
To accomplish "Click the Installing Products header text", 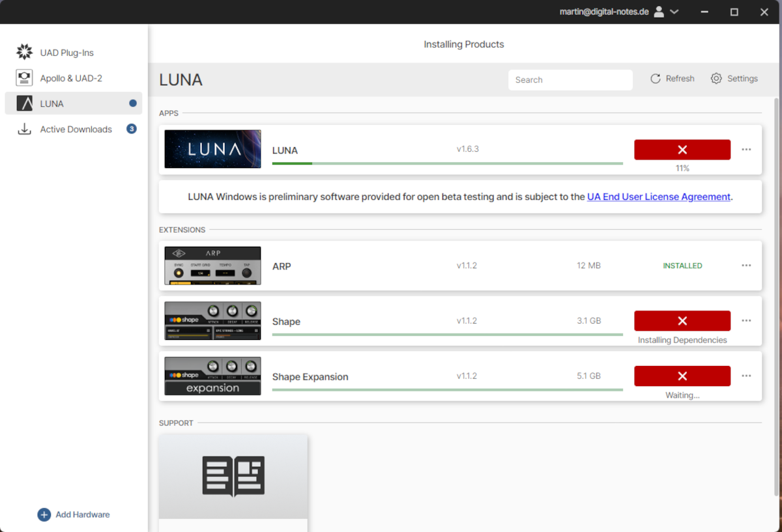I will pyautogui.click(x=464, y=44).
